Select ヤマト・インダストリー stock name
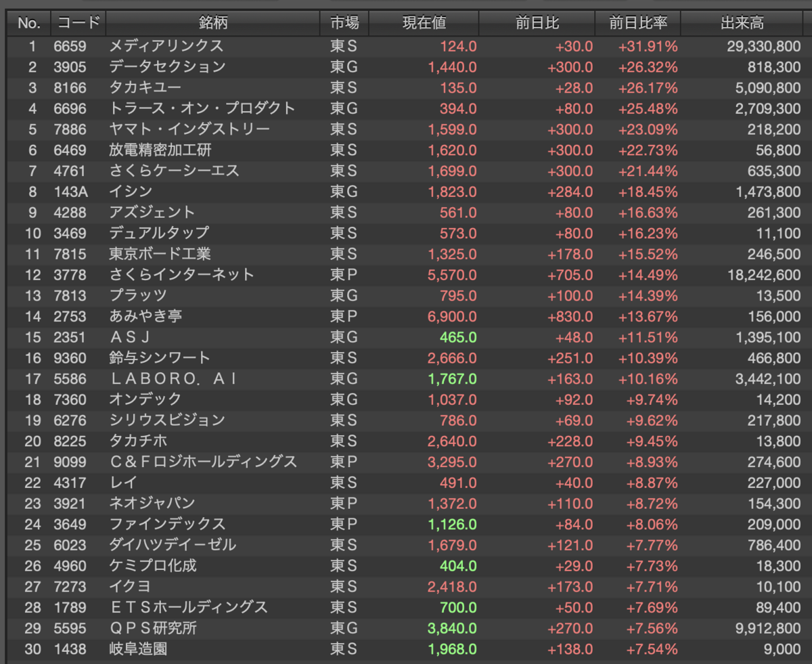The image size is (812, 664). point(189,129)
